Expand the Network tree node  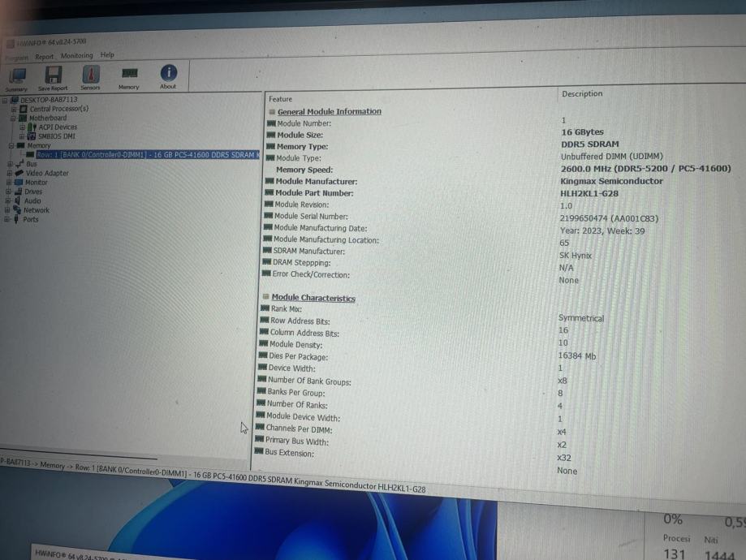[x=7, y=210]
